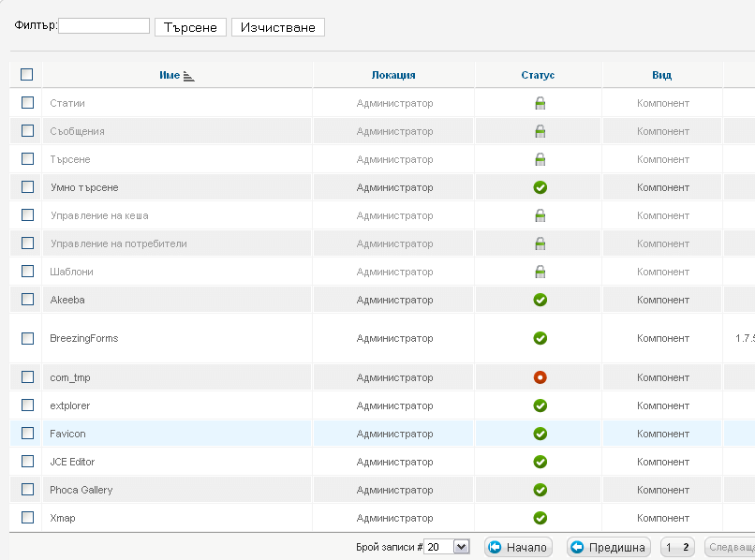This screenshot has width=755, height=560.
Task: Go to first page with Начало button
Action: pyautogui.click(x=518, y=548)
